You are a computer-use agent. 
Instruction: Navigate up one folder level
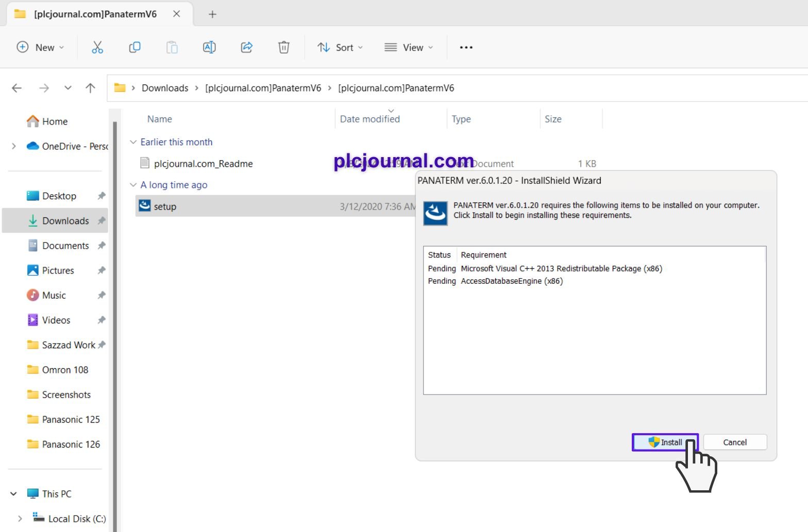point(91,88)
